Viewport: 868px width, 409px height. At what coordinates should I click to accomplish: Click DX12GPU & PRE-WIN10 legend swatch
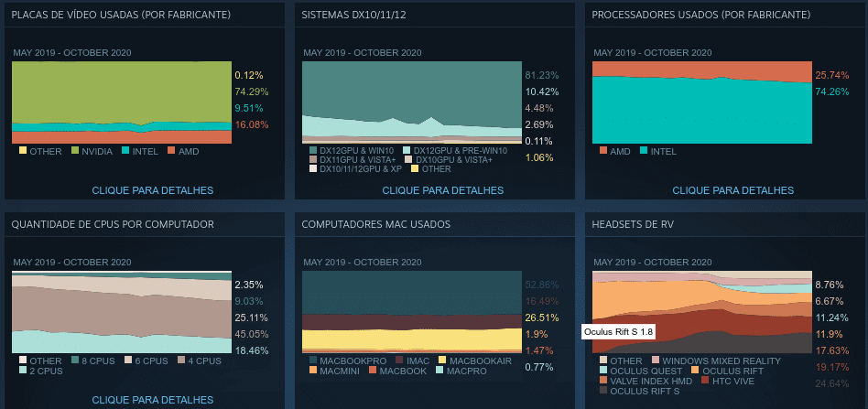tap(407, 150)
